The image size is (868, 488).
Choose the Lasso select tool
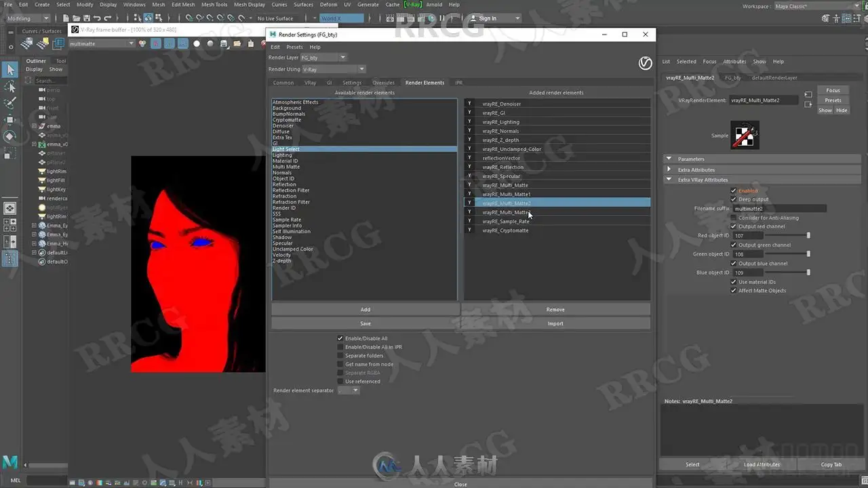pos(10,87)
